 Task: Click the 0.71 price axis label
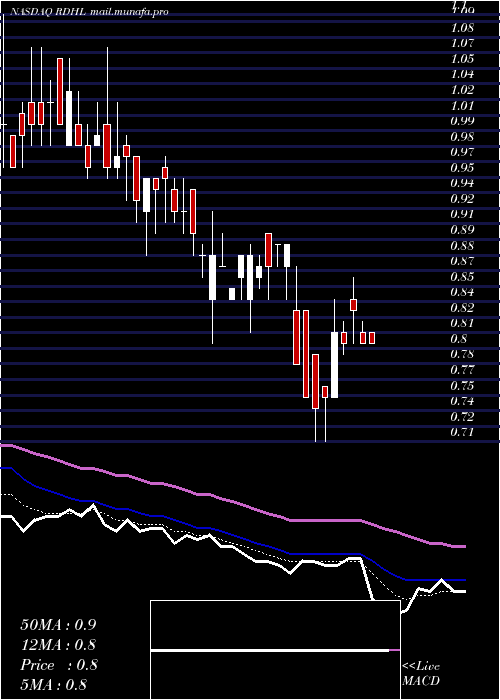point(462,432)
